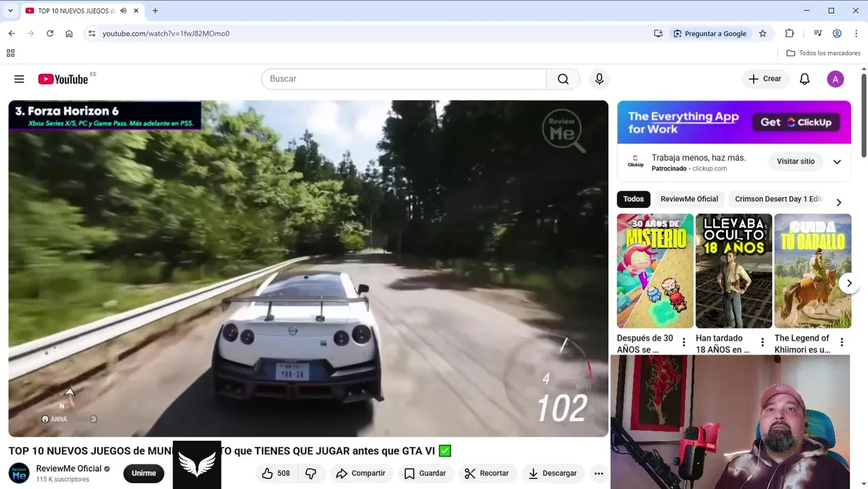Click the ReviewMe channel avatar

click(x=19, y=473)
